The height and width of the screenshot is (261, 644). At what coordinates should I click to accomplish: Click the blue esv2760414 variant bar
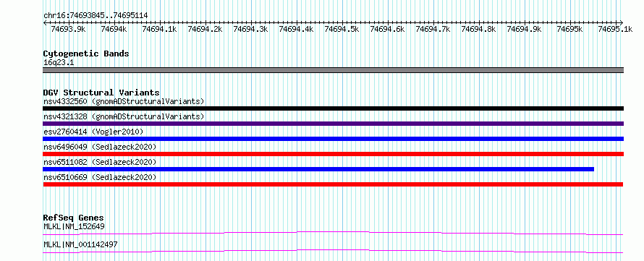334,139
